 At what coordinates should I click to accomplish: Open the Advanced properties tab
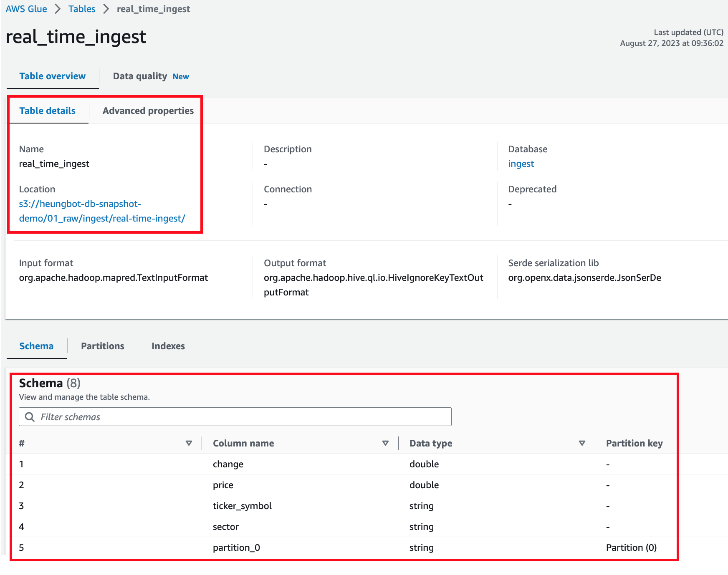coord(147,111)
